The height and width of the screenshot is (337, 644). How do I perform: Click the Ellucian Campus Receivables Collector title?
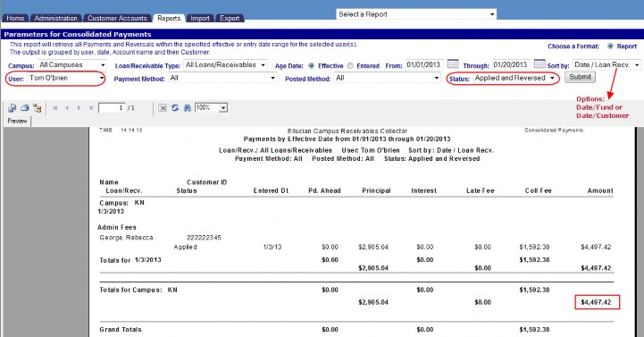pyautogui.click(x=347, y=131)
